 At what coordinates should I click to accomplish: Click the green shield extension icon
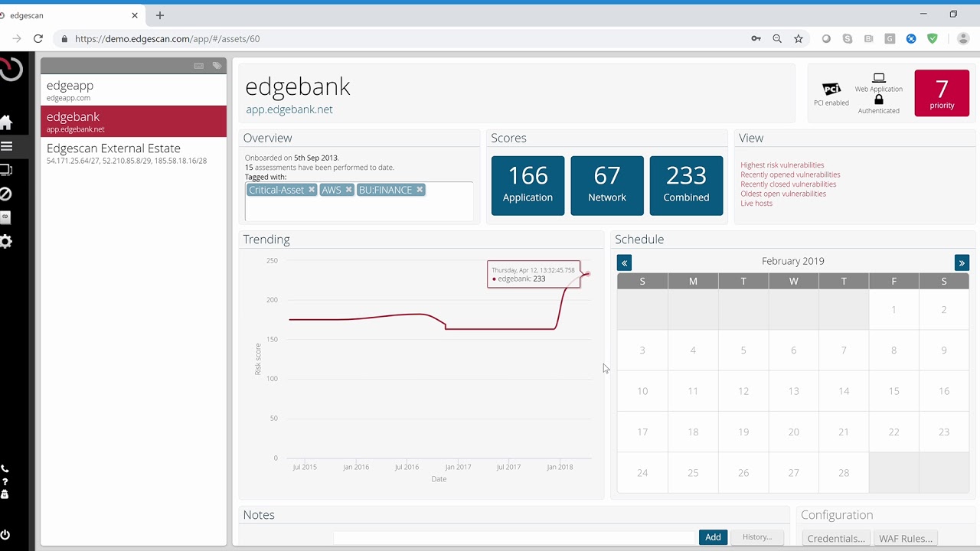coord(933,38)
